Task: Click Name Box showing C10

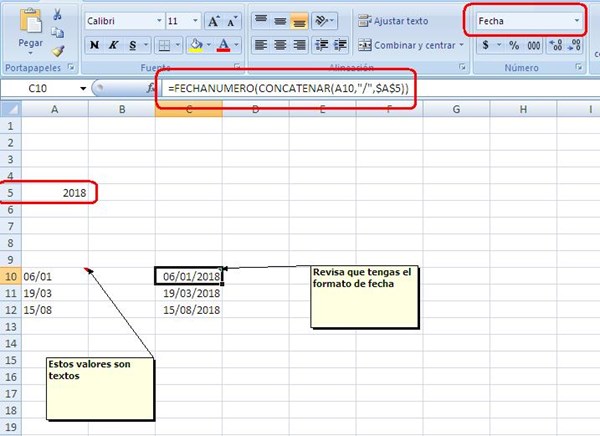Action: click(39, 88)
